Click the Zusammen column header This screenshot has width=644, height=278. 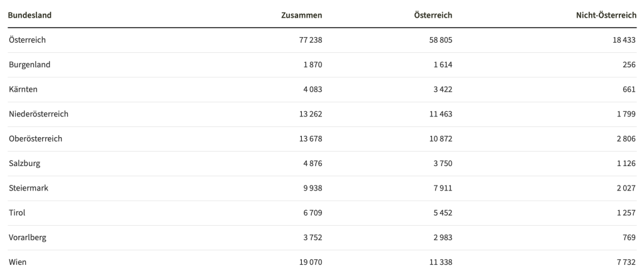pyautogui.click(x=301, y=14)
